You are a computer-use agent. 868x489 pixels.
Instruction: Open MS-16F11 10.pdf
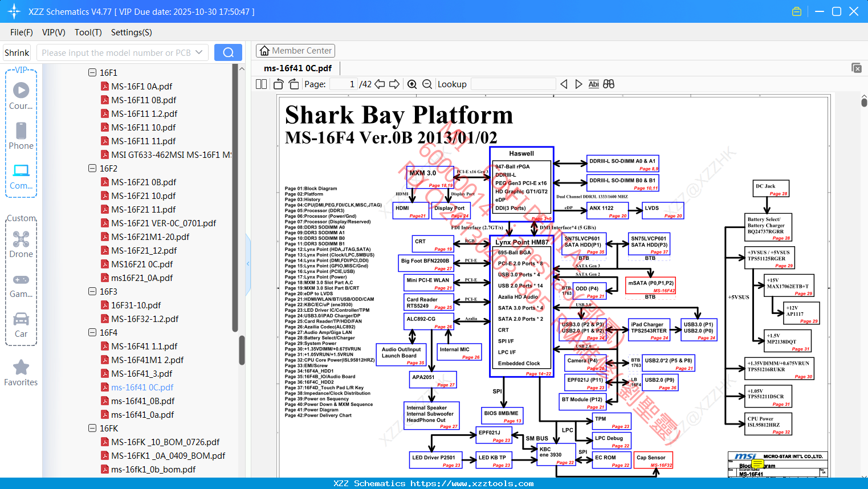[x=144, y=127]
